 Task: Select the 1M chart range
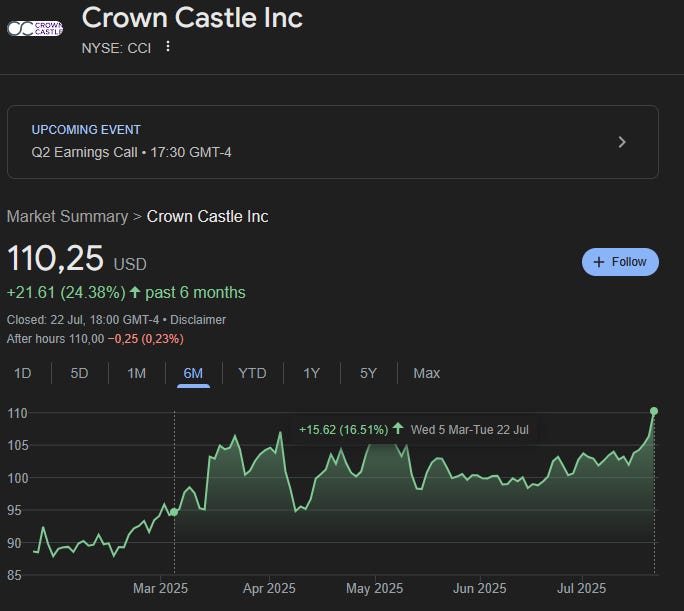click(x=137, y=373)
